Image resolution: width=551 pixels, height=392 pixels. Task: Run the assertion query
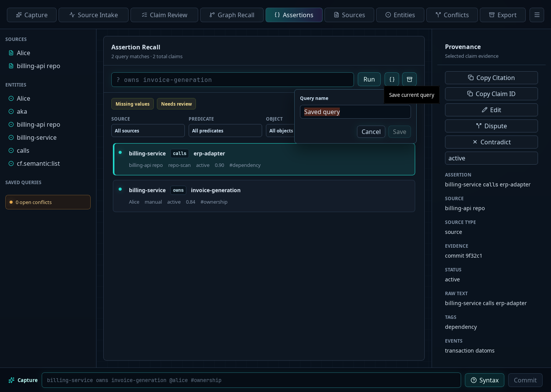(x=369, y=79)
